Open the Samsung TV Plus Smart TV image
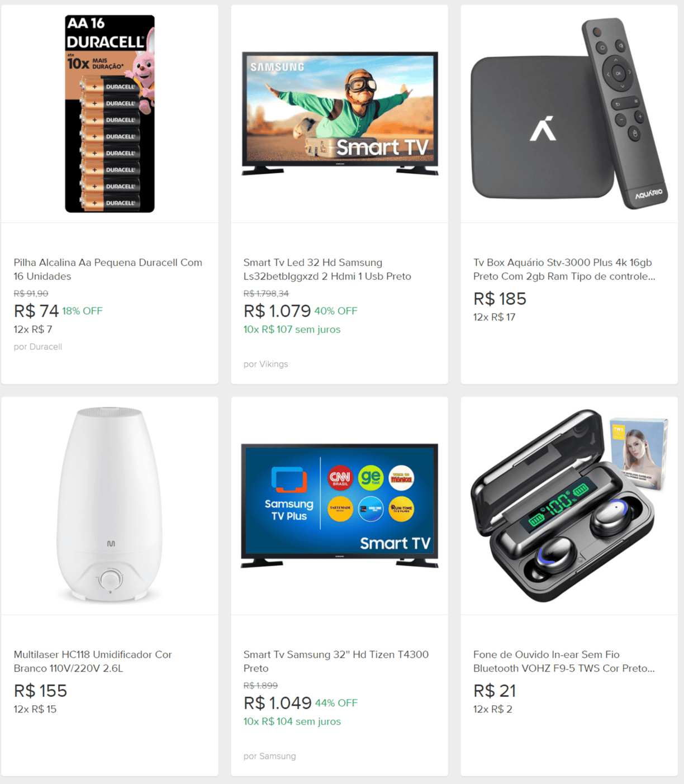Screen dimensions: 684x784 point(340,506)
